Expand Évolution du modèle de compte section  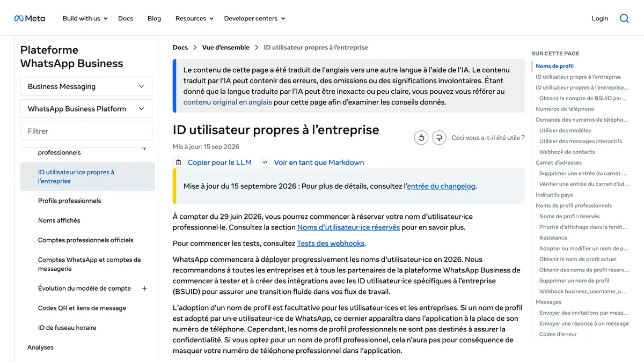click(144, 289)
